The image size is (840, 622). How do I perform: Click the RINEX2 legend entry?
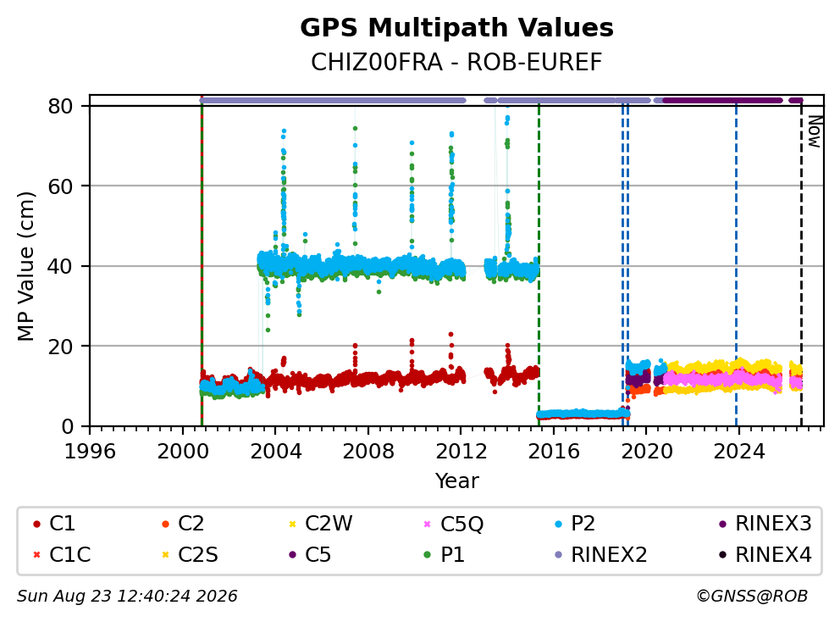(x=601, y=554)
